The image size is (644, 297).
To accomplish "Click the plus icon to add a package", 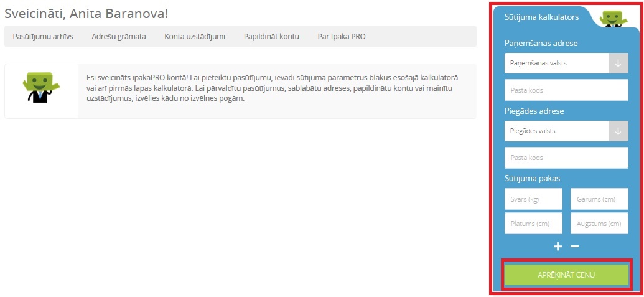I will (558, 247).
